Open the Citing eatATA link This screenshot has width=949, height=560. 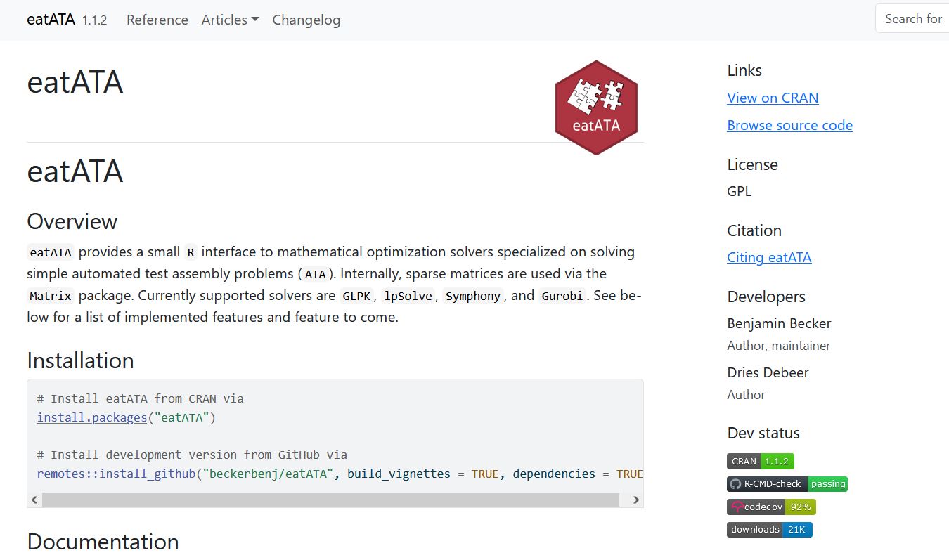pyautogui.click(x=769, y=257)
